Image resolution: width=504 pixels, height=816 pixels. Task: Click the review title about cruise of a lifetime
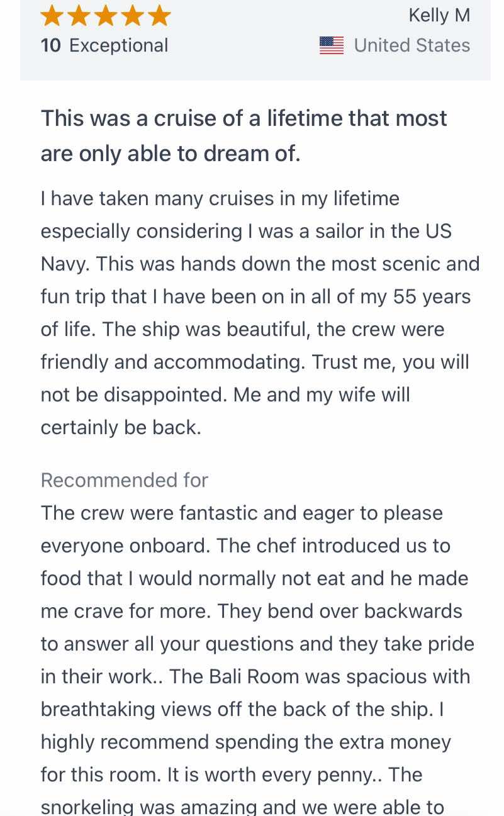tap(244, 135)
